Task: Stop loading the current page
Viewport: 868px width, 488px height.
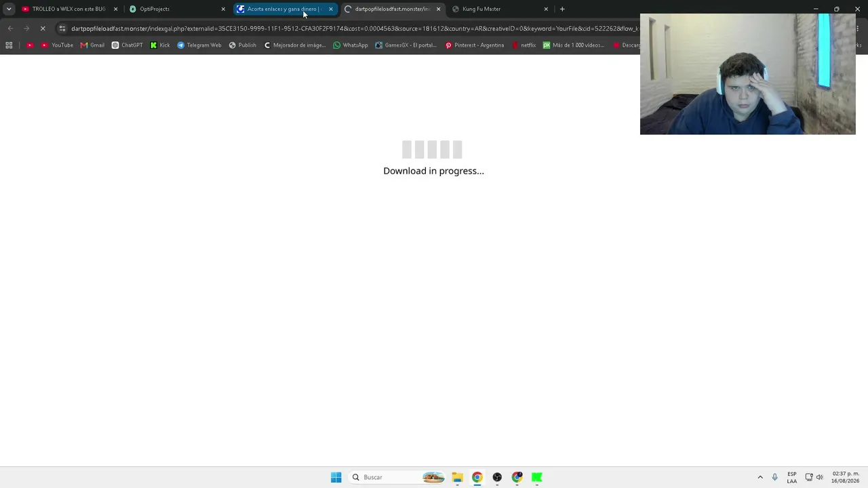Action: pos(43,28)
